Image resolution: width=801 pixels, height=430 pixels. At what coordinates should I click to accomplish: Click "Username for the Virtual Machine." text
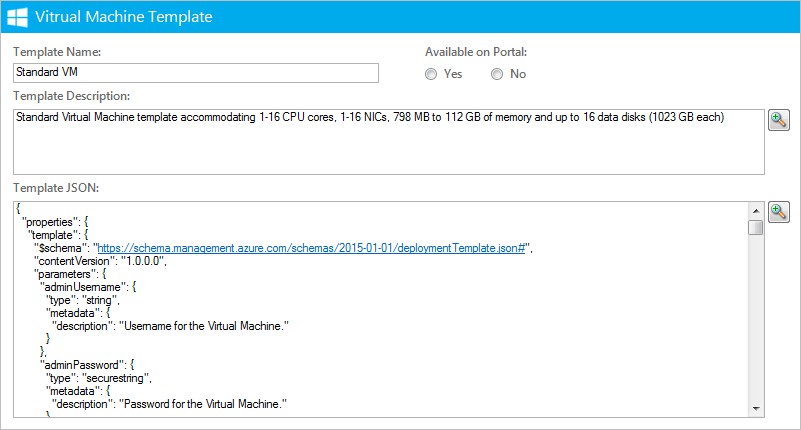[x=204, y=326]
